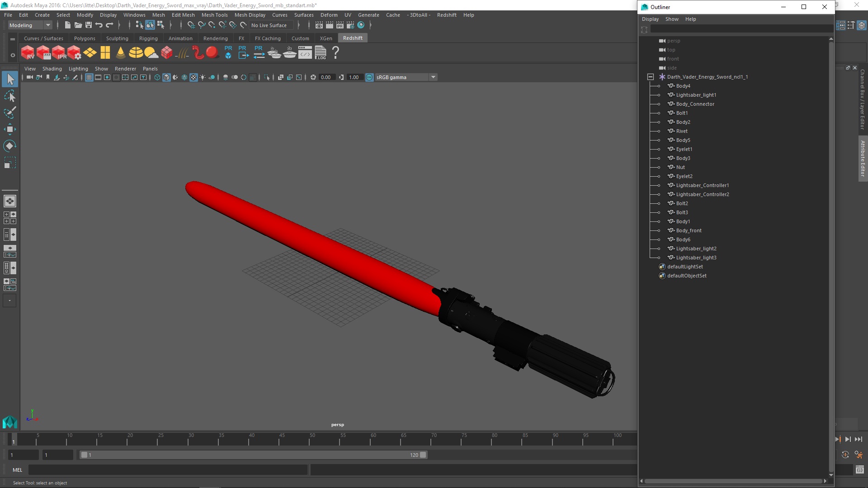Select defaultLightSet in Outliner
The image size is (868, 488).
coord(684,267)
